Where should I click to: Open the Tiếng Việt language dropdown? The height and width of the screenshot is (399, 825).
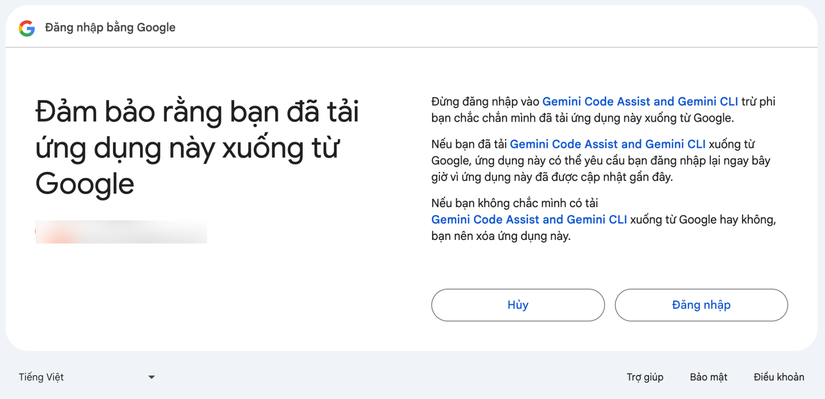click(87, 377)
